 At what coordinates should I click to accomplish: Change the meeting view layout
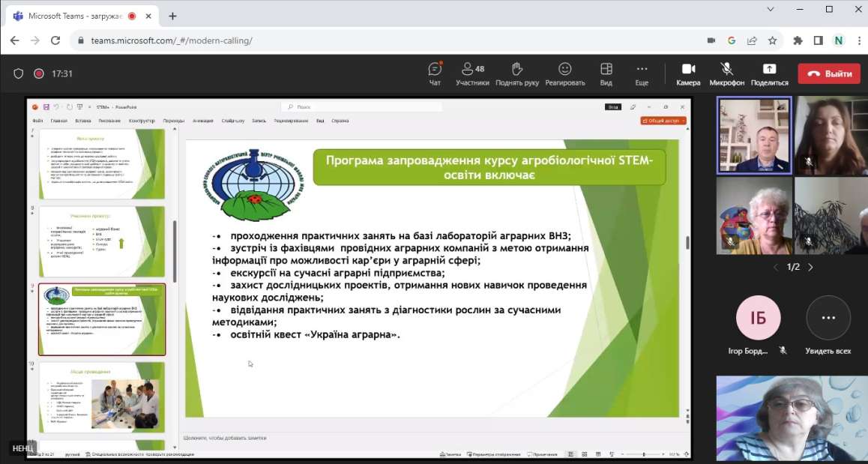[606, 73]
